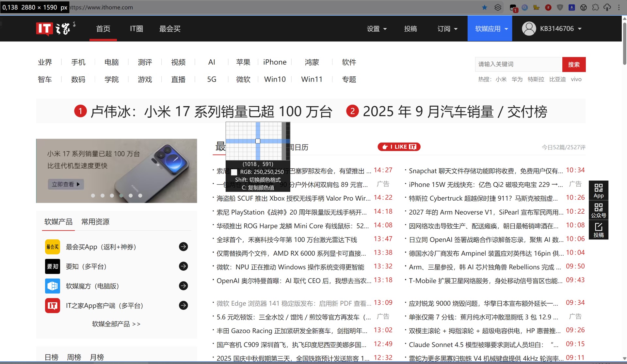Click the I LIKE IT red badge

coord(399,147)
